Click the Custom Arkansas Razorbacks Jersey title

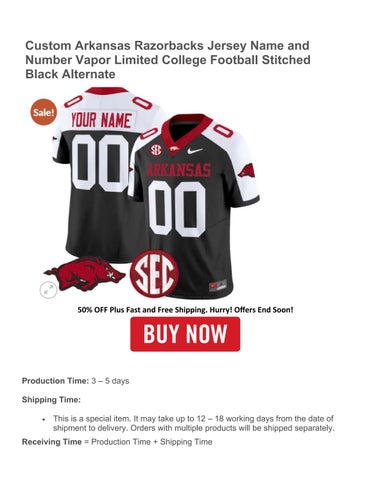(x=168, y=60)
